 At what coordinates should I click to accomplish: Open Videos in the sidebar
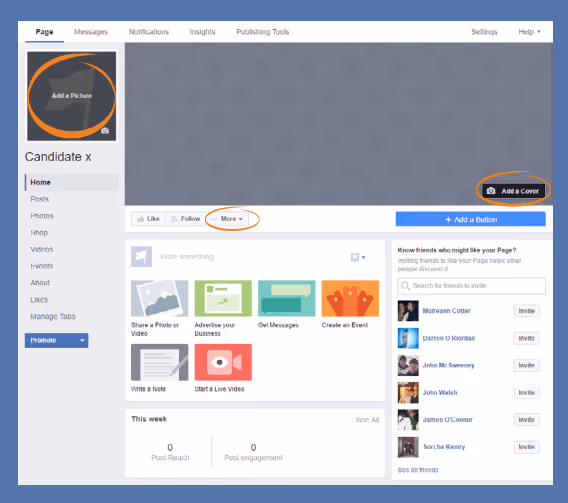pyautogui.click(x=42, y=249)
